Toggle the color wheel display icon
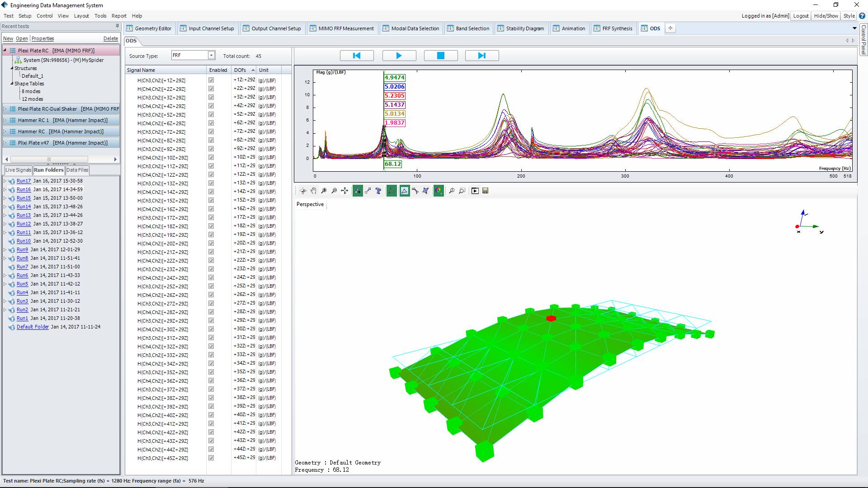The image size is (868, 488). [x=438, y=191]
